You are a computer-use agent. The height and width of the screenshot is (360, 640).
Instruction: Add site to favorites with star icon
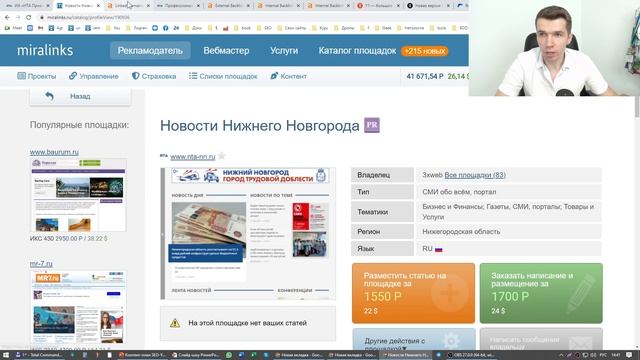(x=222, y=156)
